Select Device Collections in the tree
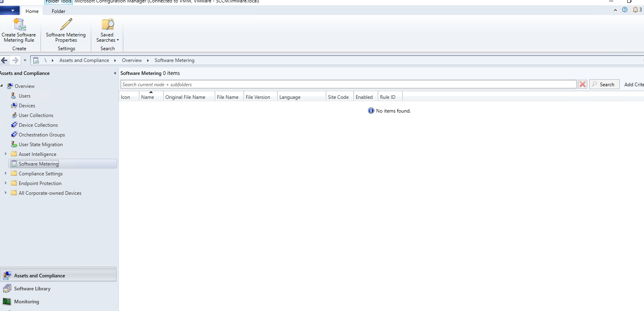The width and height of the screenshot is (644, 311). point(38,125)
